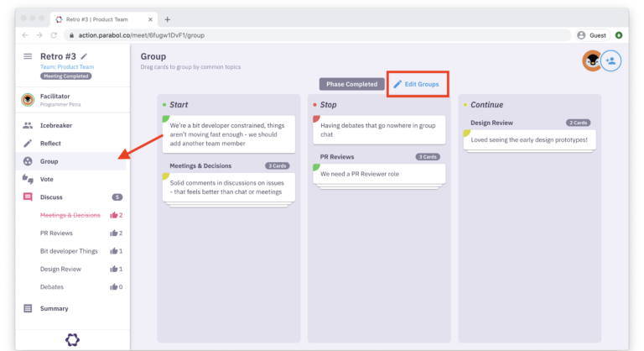Click the pencil icon next to Retro #3
This screenshot has width=644, height=351.
click(x=84, y=56)
